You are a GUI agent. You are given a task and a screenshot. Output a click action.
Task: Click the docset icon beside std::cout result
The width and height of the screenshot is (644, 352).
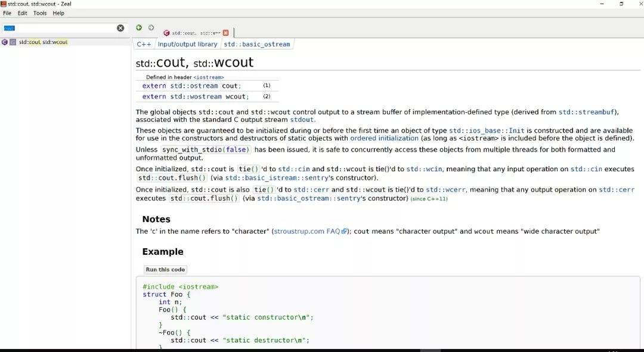5,42
